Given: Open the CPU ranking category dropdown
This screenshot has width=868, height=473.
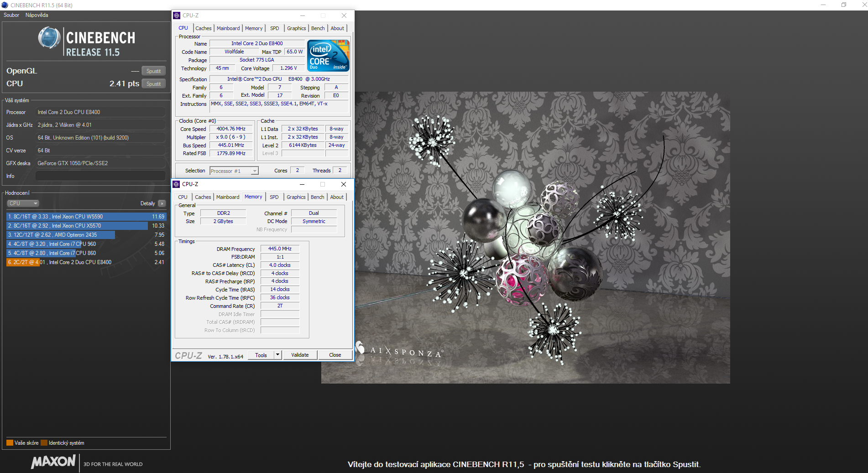Looking at the screenshot, I should (x=23, y=203).
